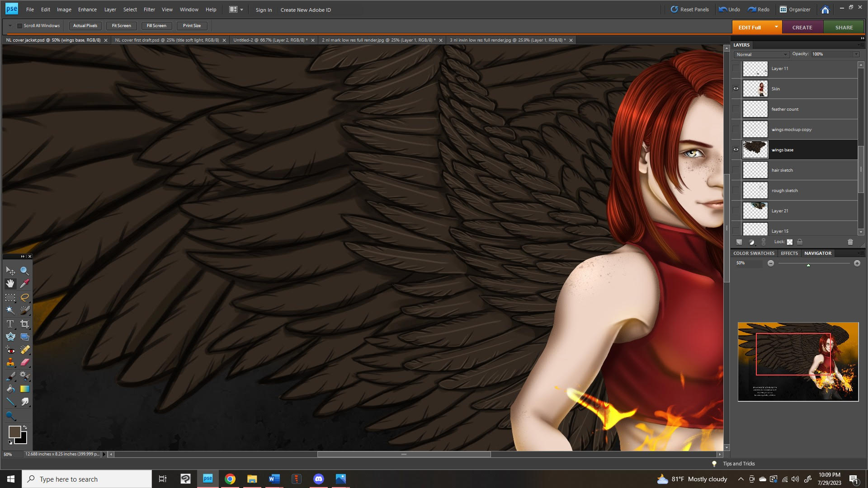The image size is (868, 488).
Task: Select the Magic Wand tool
Action: tap(10, 310)
